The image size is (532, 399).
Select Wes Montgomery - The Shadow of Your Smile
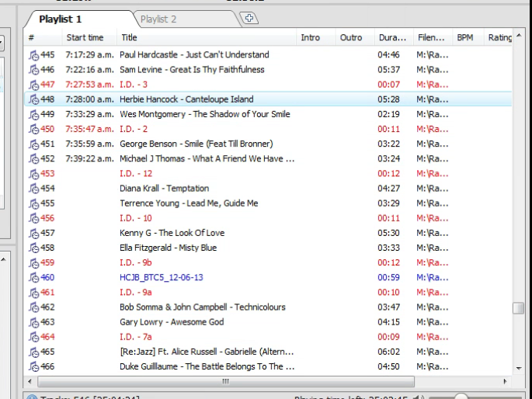coord(205,114)
